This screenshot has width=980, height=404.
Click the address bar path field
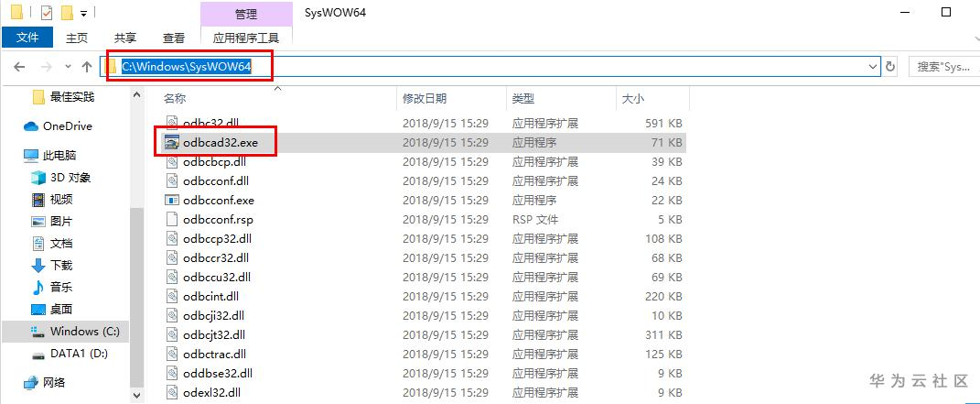pos(491,67)
